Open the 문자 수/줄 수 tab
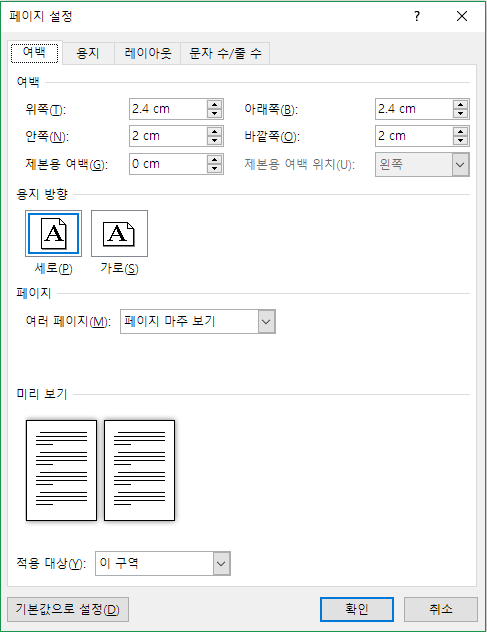The height and width of the screenshot is (632, 487). 225,53
